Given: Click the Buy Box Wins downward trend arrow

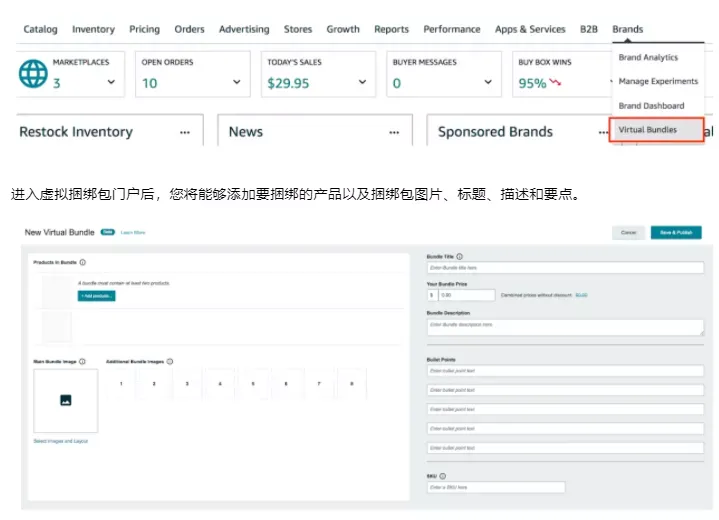Looking at the screenshot, I should 555,83.
